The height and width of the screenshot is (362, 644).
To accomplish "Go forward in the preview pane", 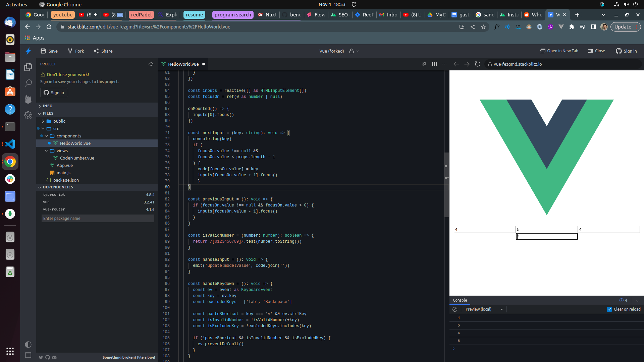I will (x=467, y=64).
